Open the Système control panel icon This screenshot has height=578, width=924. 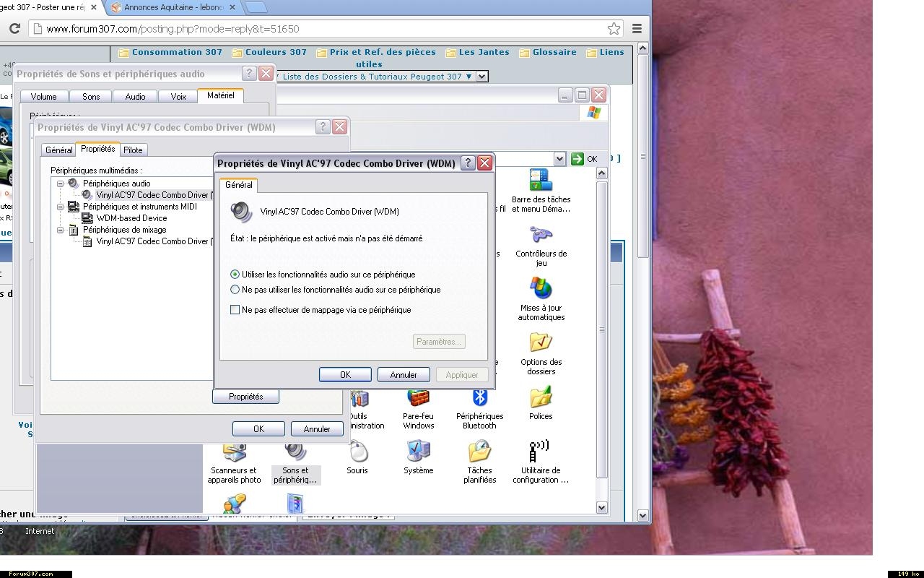tap(418, 452)
